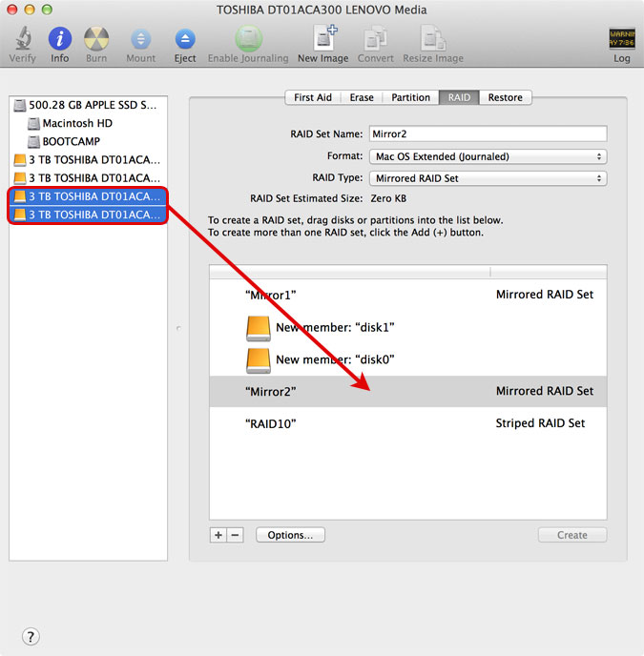Click the Mount toolbar icon
Screen dimensions: 644x656
click(140, 40)
